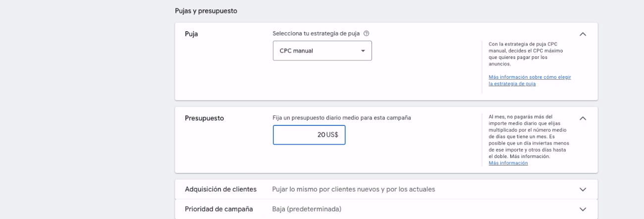Expand Prioridad de campaña using its chevron

[583, 209]
